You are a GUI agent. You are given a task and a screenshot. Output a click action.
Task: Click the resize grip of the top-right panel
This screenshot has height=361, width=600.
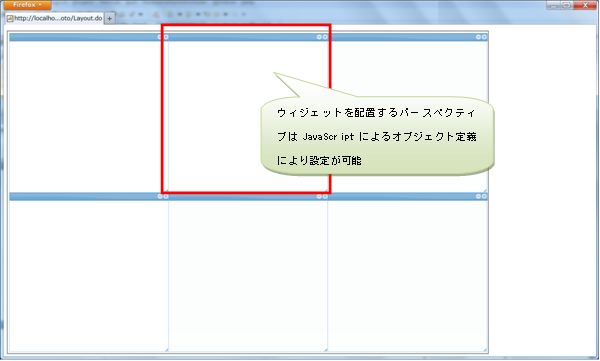pos(485,190)
